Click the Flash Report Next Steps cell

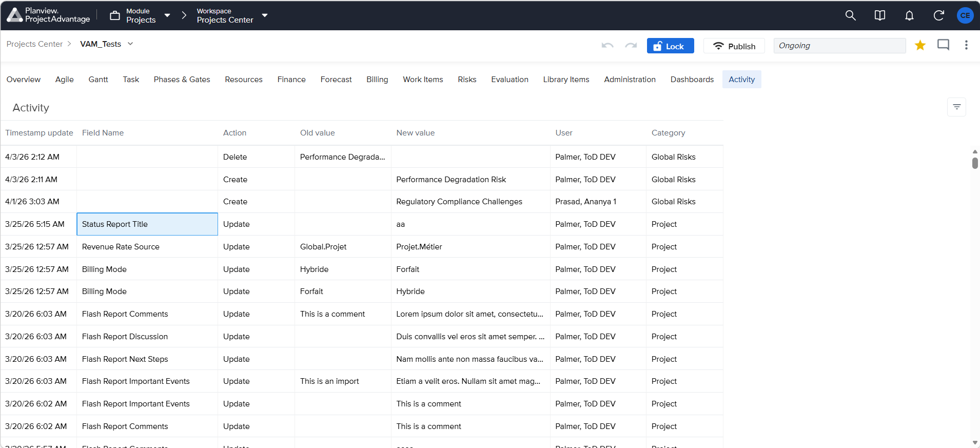pyautogui.click(x=147, y=359)
